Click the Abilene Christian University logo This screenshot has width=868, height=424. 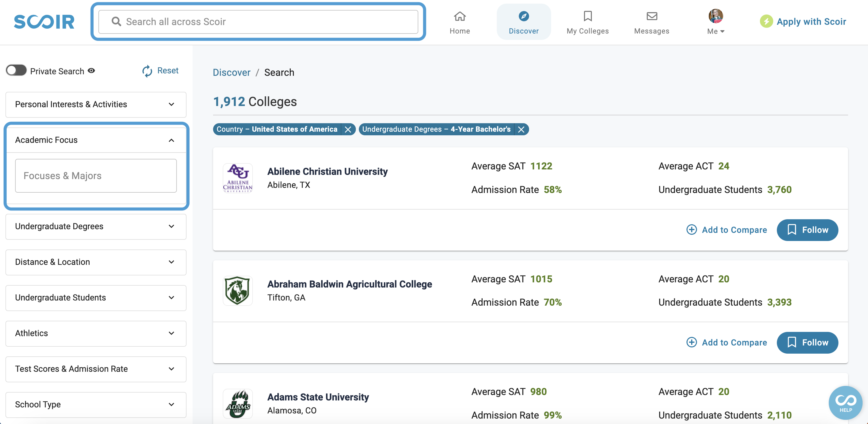pyautogui.click(x=238, y=178)
